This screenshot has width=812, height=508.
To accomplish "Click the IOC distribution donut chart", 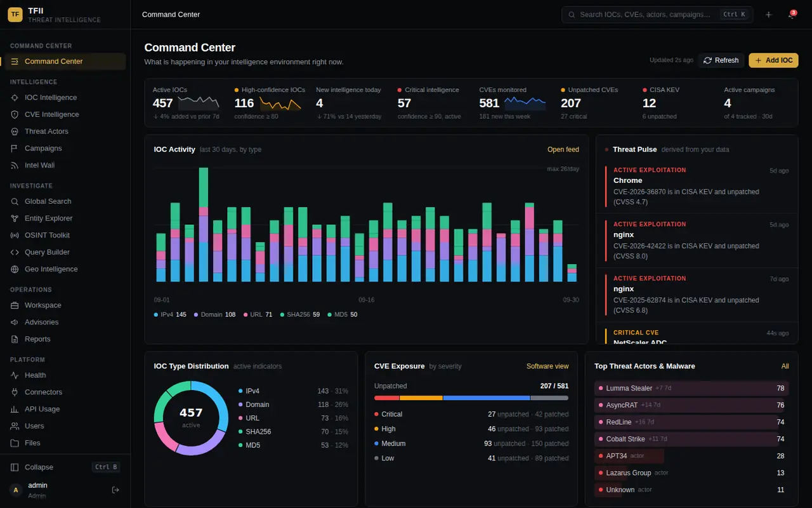I will click(191, 418).
